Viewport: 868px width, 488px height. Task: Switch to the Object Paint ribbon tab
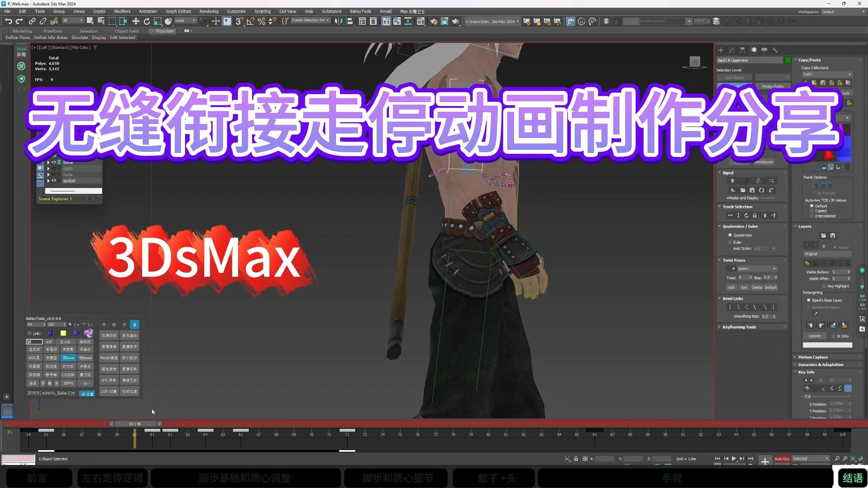[x=127, y=31]
